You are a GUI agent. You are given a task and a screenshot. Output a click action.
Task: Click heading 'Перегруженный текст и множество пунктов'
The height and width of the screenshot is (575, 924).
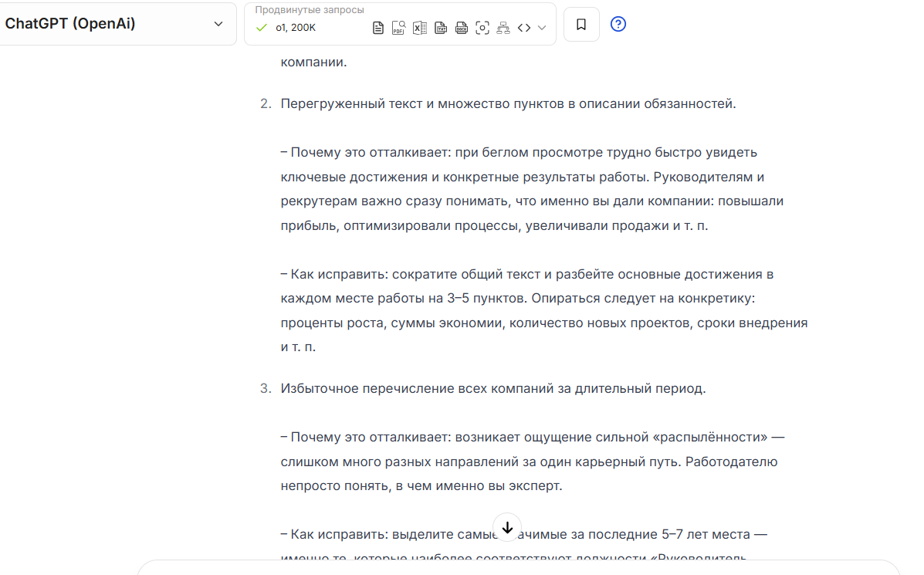tap(508, 103)
